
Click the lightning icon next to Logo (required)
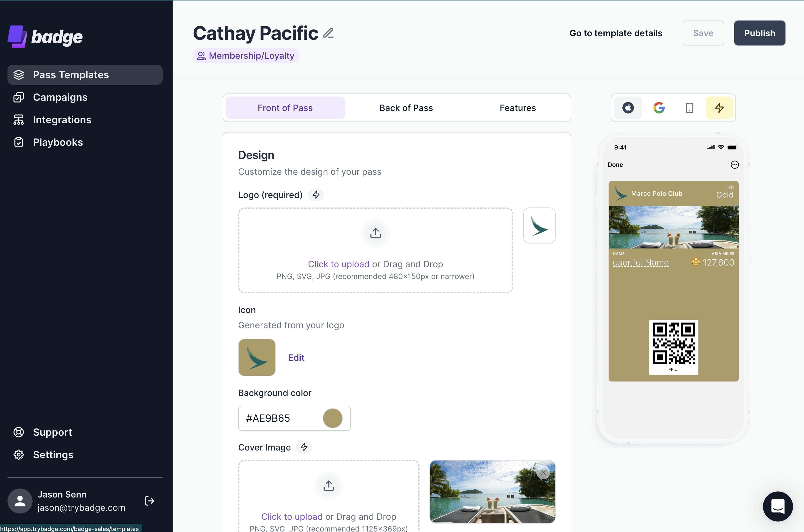click(x=316, y=195)
